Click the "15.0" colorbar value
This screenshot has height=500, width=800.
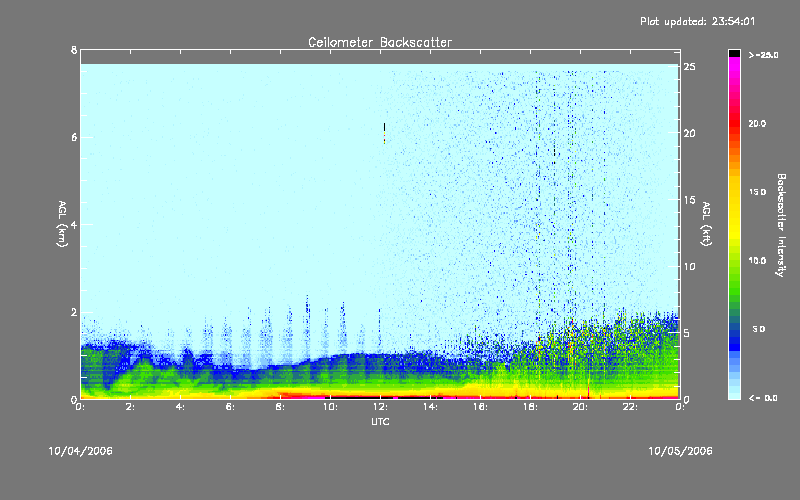click(x=757, y=192)
